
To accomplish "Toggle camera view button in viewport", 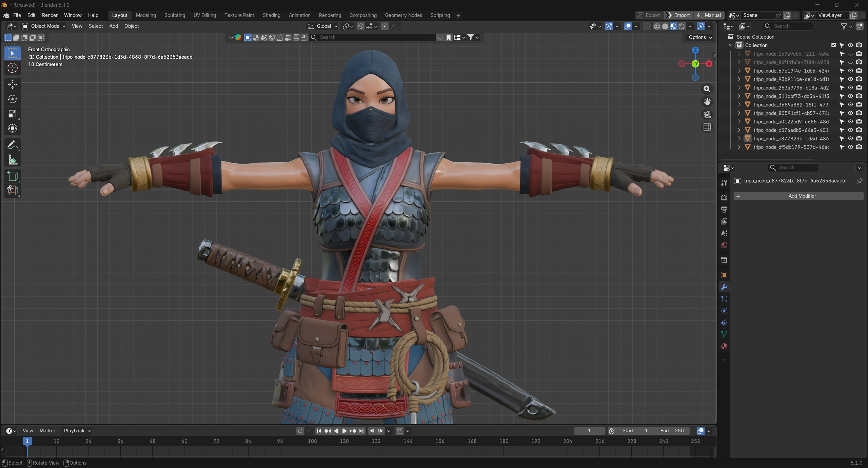I will coord(707,114).
